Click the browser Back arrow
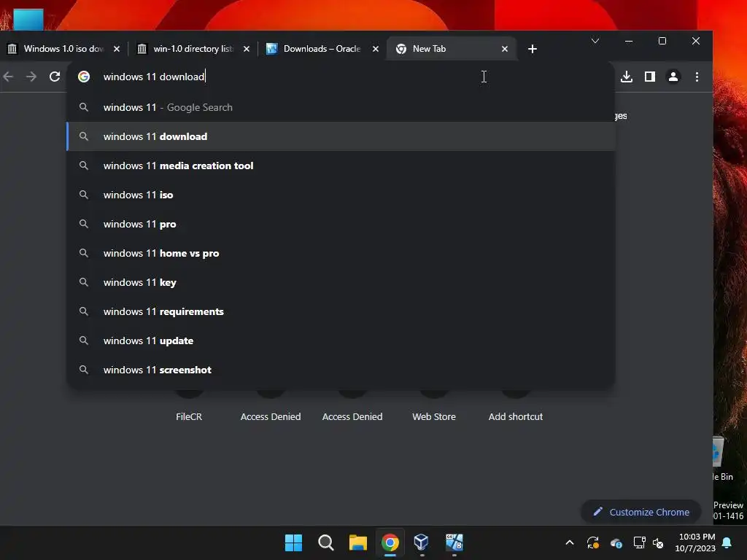 (8, 77)
